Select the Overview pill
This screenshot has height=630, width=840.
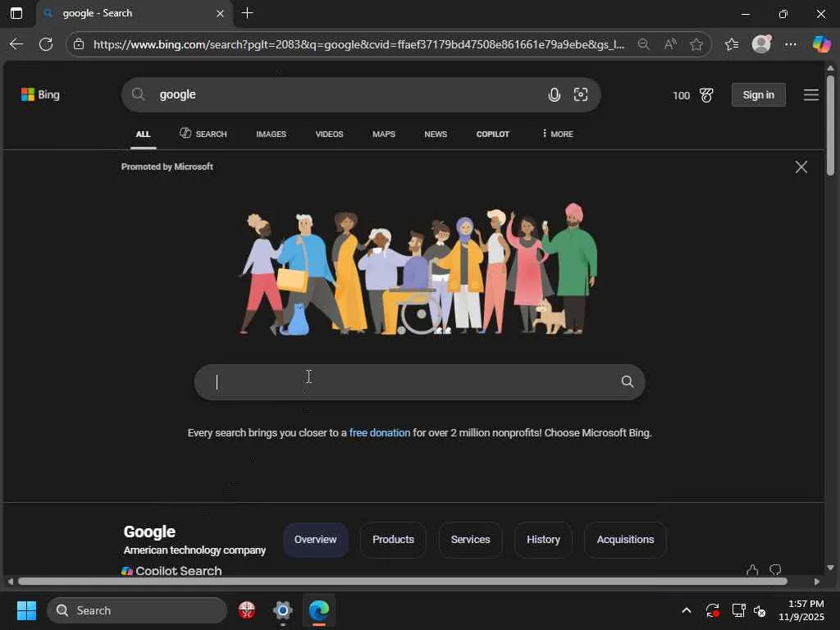tap(316, 540)
